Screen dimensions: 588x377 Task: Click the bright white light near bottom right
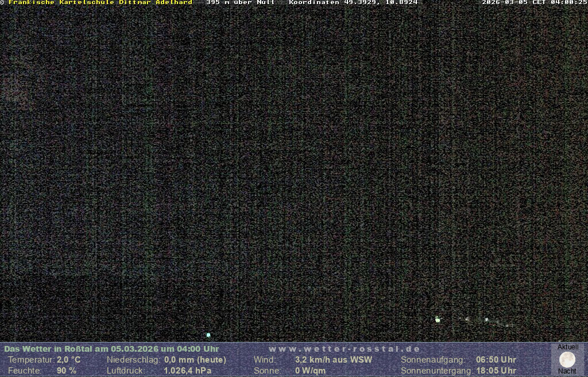[x=438, y=320]
